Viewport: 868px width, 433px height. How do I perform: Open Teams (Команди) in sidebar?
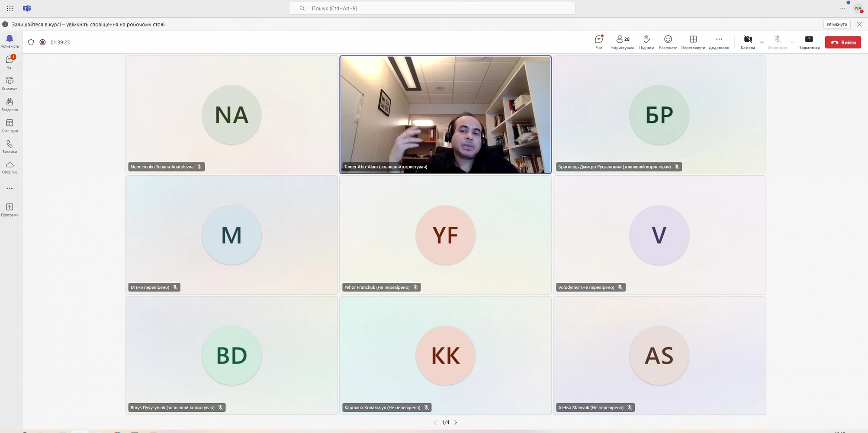(x=10, y=83)
